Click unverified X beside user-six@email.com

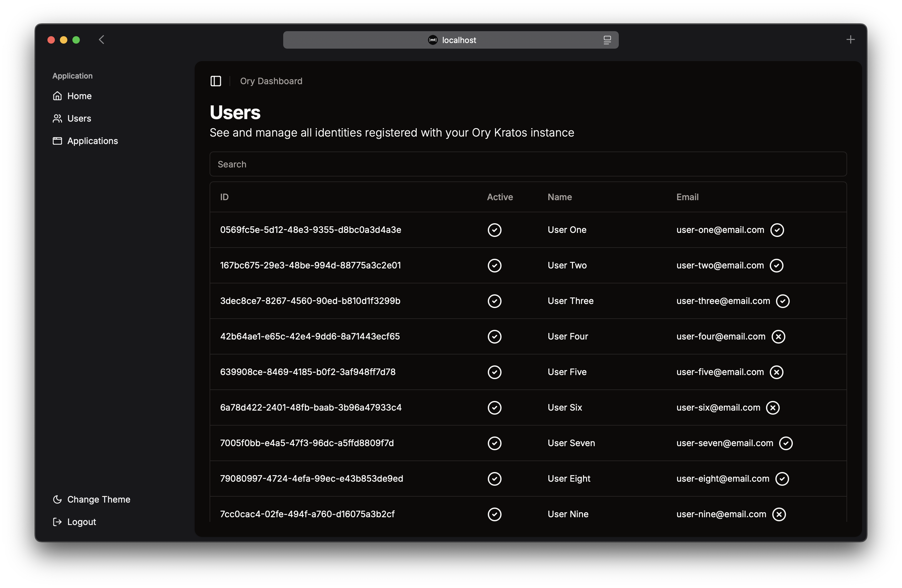click(x=773, y=408)
